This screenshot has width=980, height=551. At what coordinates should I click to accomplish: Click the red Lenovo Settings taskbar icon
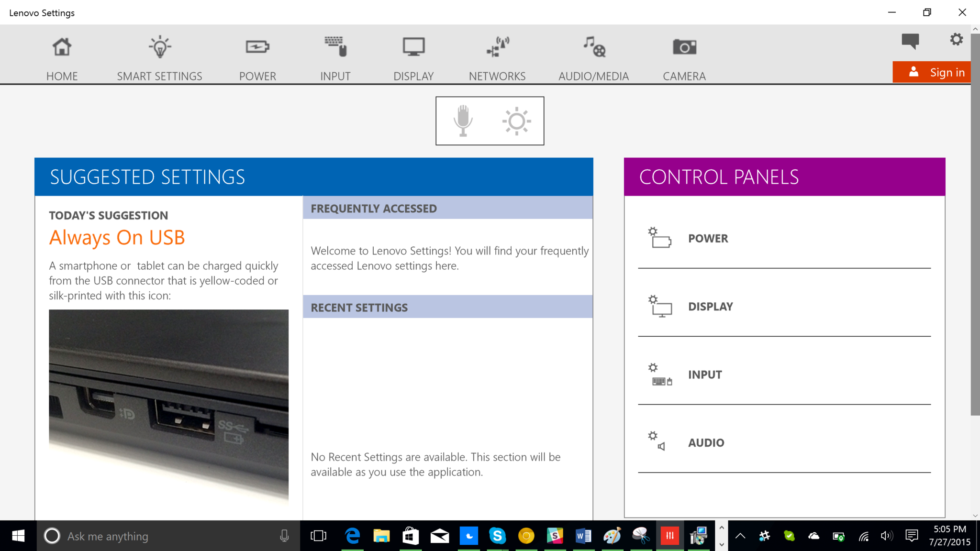670,536
